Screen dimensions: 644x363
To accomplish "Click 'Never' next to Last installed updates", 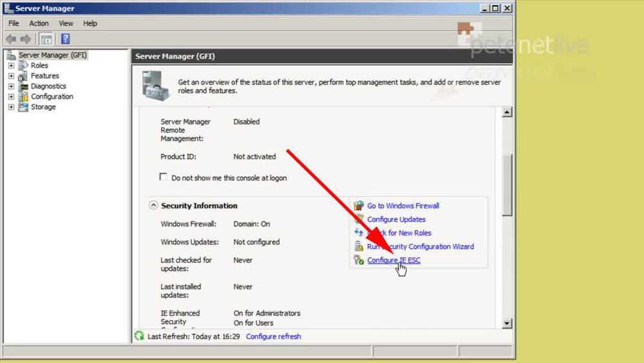I will point(243,287).
